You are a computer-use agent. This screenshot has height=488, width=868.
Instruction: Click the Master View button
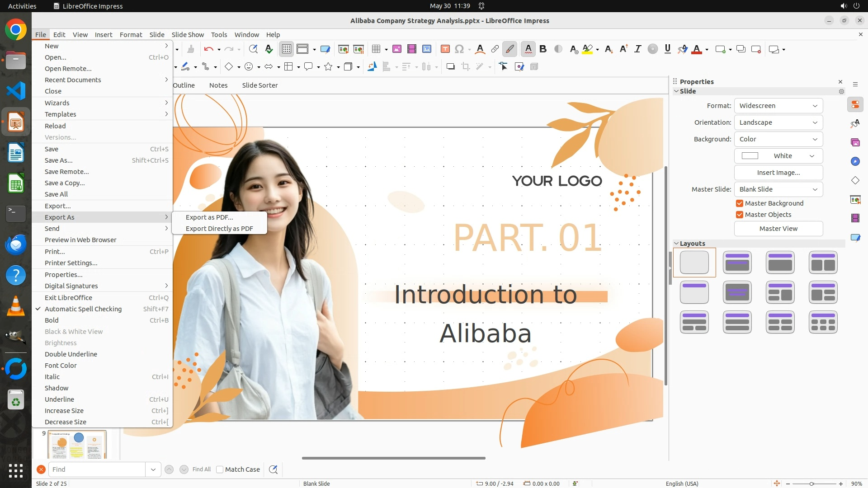(x=778, y=229)
